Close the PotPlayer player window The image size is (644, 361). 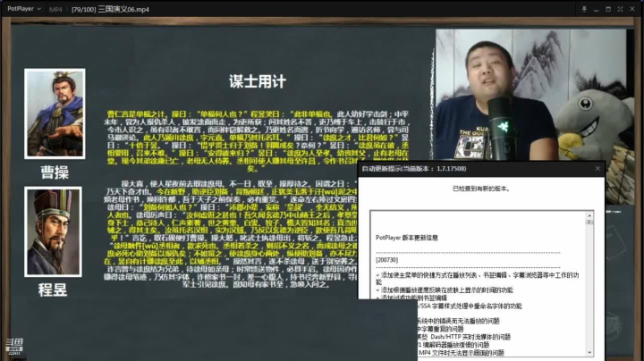coord(632,9)
